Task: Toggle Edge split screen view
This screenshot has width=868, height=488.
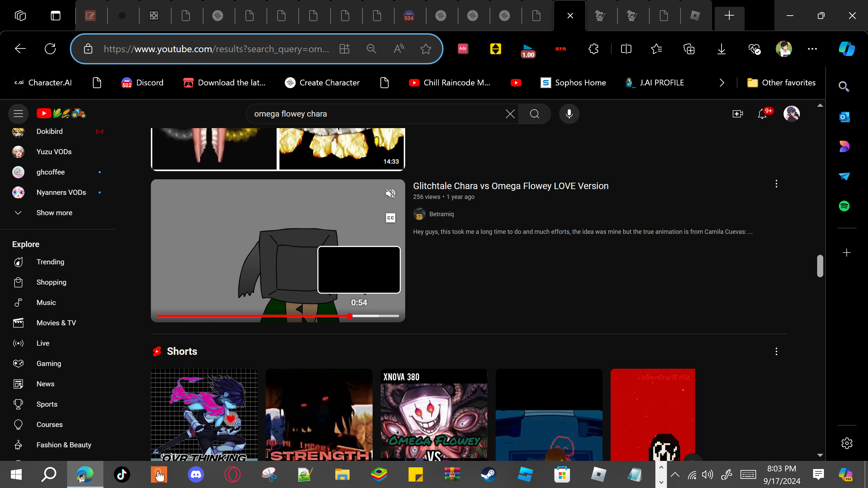Action: click(626, 49)
